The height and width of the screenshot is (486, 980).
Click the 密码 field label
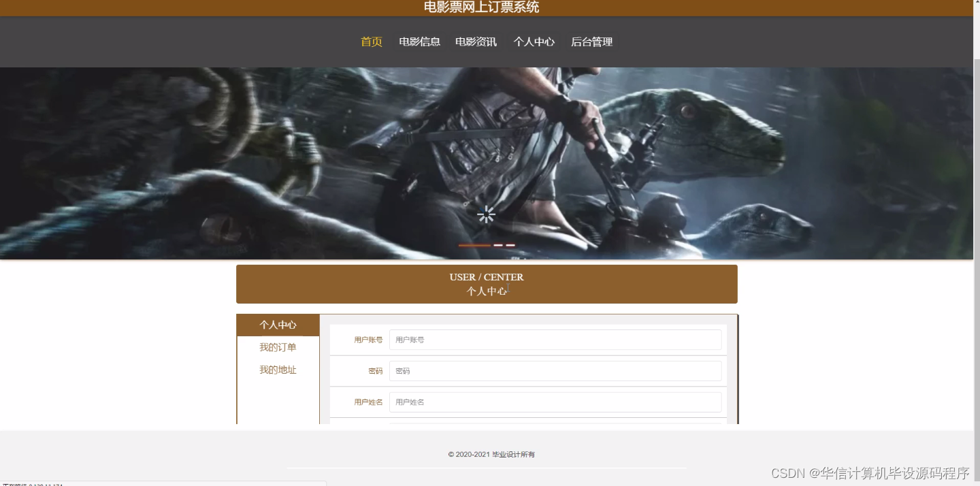coord(376,371)
